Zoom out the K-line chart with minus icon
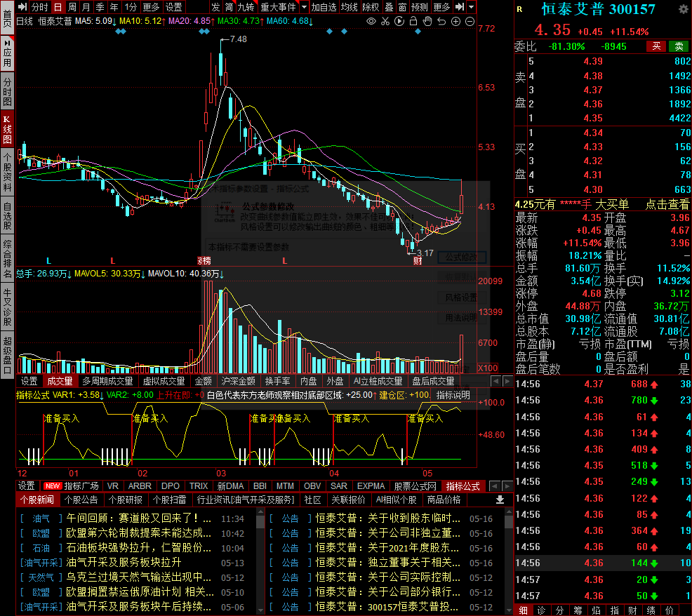 click(470, 21)
